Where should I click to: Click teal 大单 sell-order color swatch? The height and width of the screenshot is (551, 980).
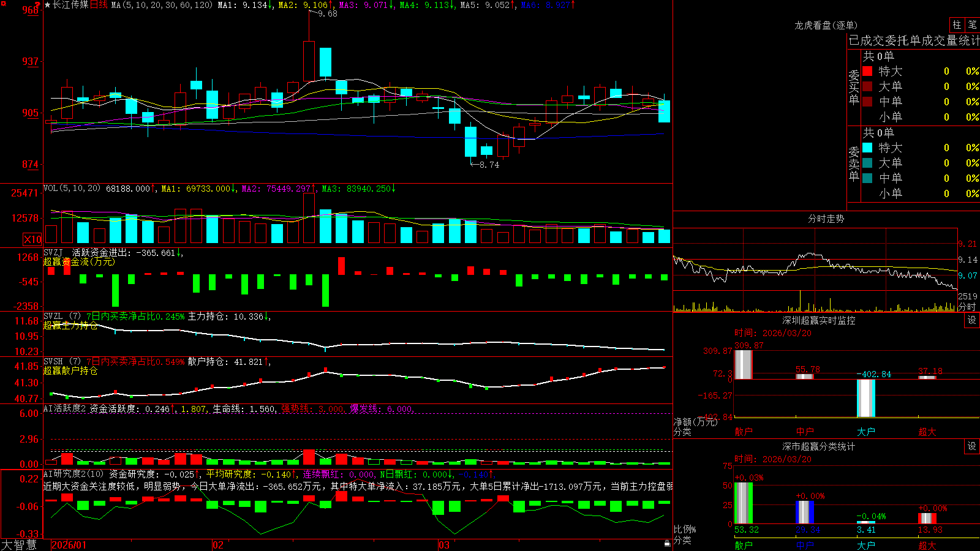[867, 163]
